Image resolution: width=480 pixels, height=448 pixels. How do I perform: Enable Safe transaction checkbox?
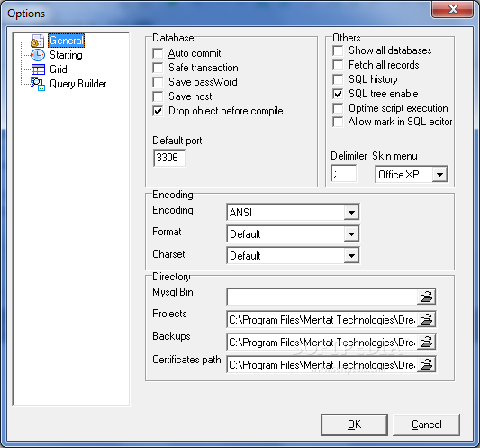(x=158, y=68)
